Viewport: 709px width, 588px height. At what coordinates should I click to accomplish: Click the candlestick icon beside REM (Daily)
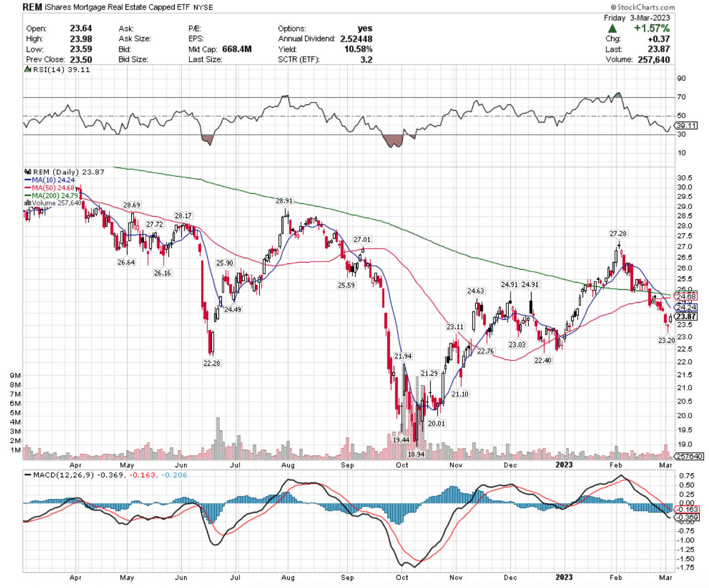coord(28,172)
